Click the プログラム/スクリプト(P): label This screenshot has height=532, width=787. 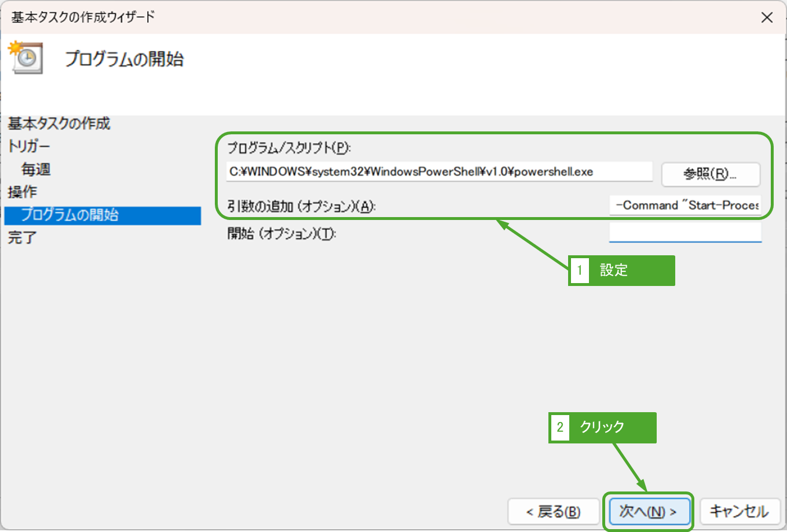(289, 148)
